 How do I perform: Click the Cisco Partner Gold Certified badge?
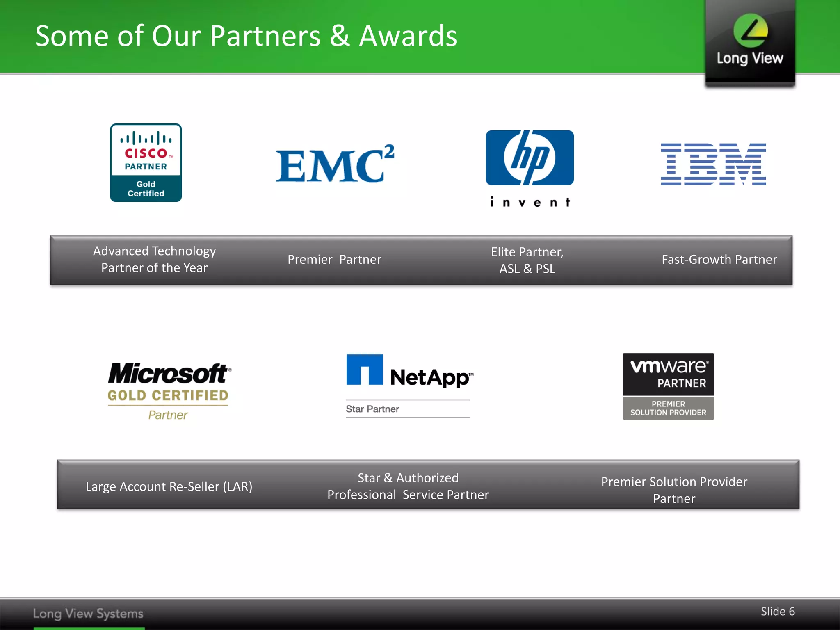pos(146,162)
